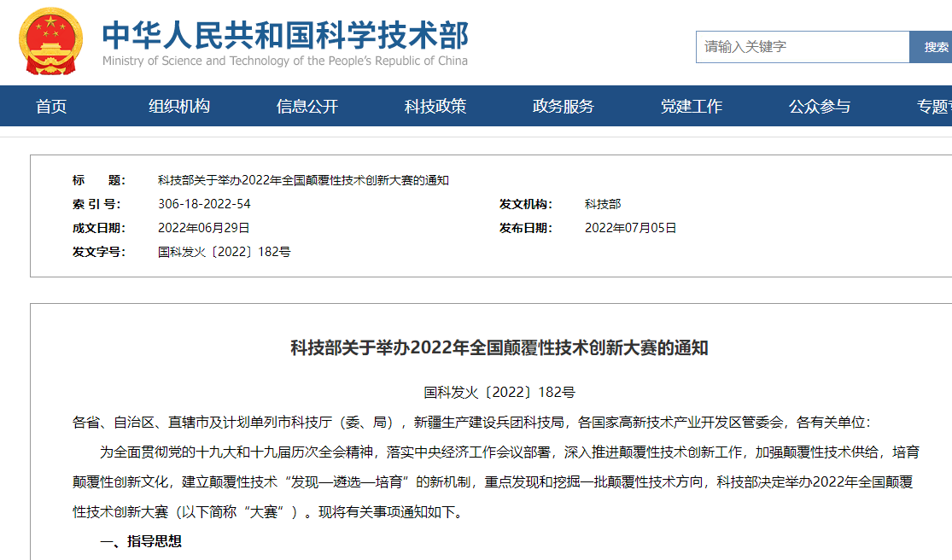Screen dimensions: 952x560
Task: Open the 专题 navigation item
Action: (x=933, y=107)
